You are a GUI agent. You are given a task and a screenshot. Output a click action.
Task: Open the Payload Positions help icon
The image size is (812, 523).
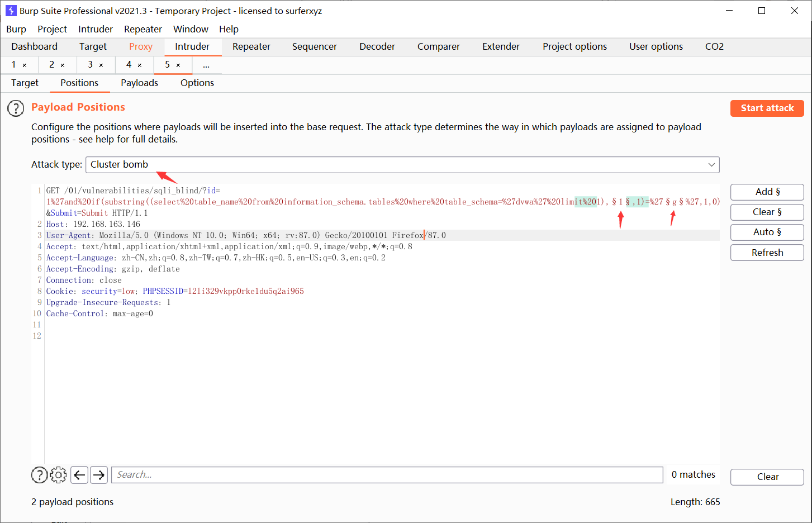(16, 108)
